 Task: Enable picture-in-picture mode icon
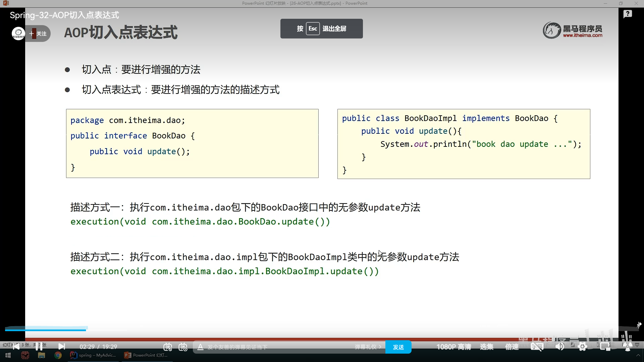pyautogui.click(x=605, y=347)
